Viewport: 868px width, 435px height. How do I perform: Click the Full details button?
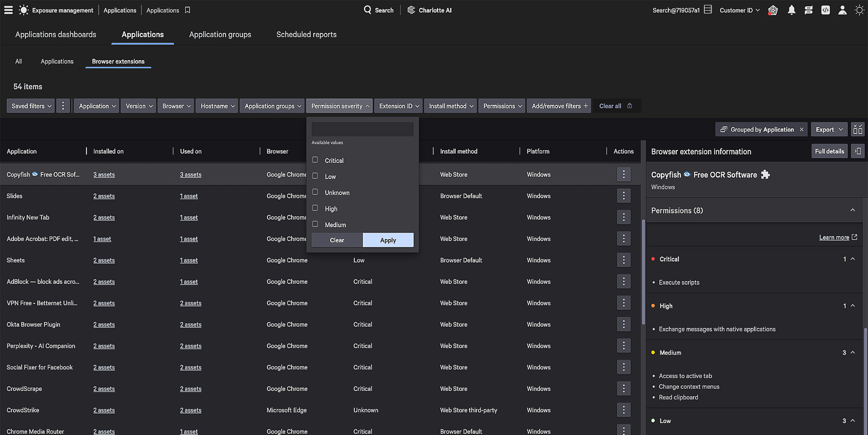(829, 151)
